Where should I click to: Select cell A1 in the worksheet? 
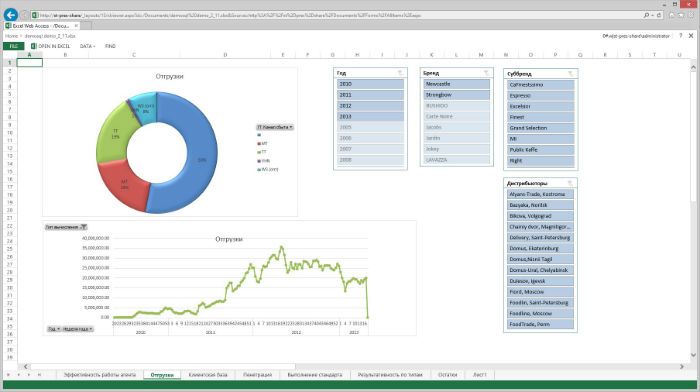coord(29,63)
